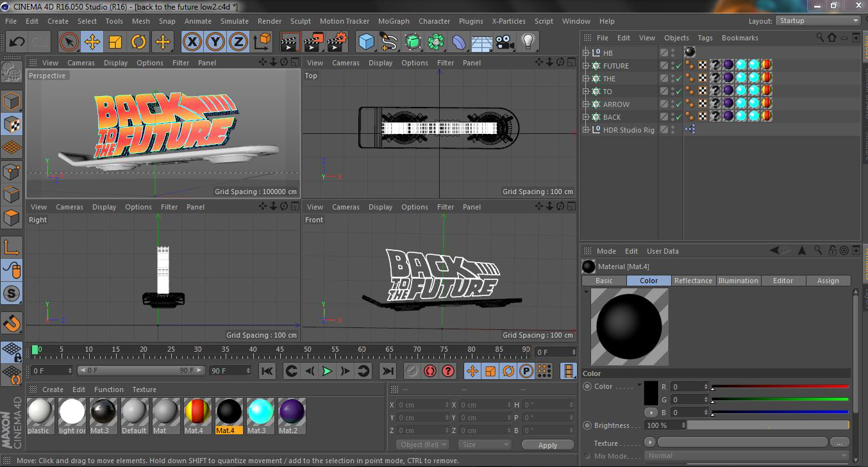This screenshot has width=868, height=467.
Task: Toggle the green checkmark of TO
Action: pos(679,92)
